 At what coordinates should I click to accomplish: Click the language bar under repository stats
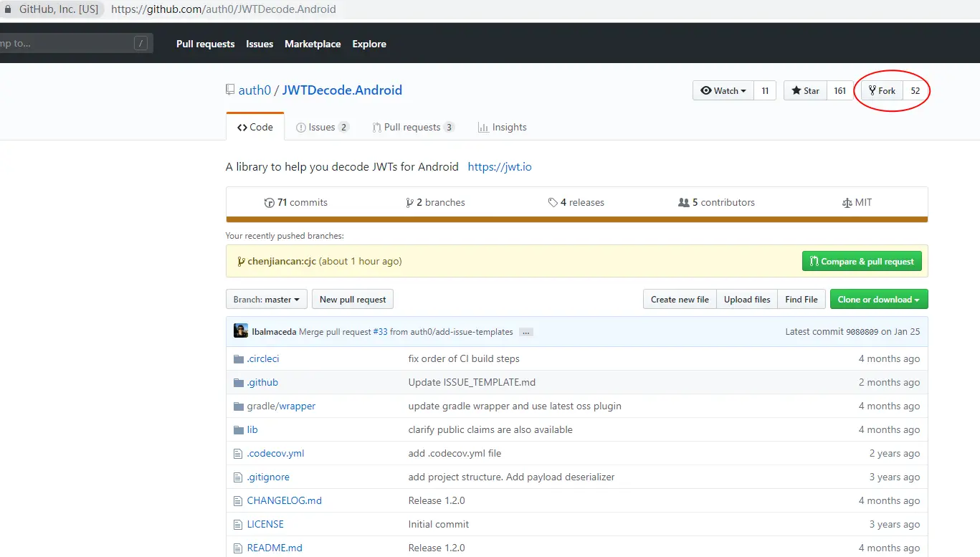click(x=577, y=219)
